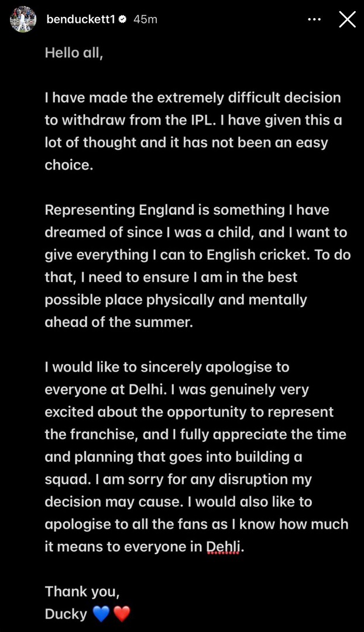Click the "Thank you," sign-off line
The image size is (364, 632).
(x=83, y=592)
